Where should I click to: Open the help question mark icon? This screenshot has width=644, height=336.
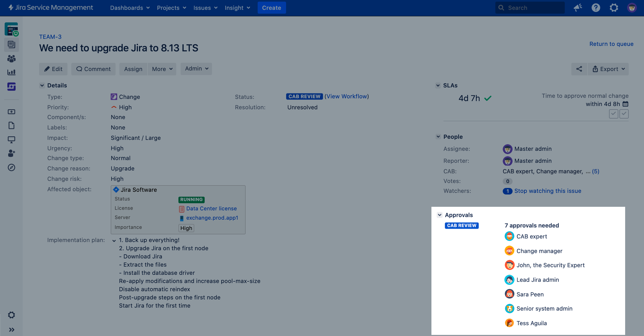click(596, 8)
